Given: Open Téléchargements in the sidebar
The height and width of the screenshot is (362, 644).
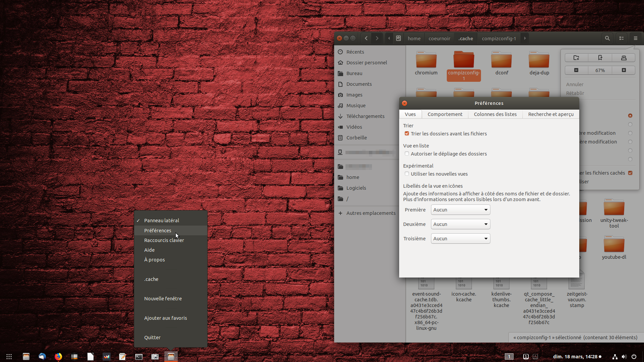Looking at the screenshot, I should pos(365,116).
